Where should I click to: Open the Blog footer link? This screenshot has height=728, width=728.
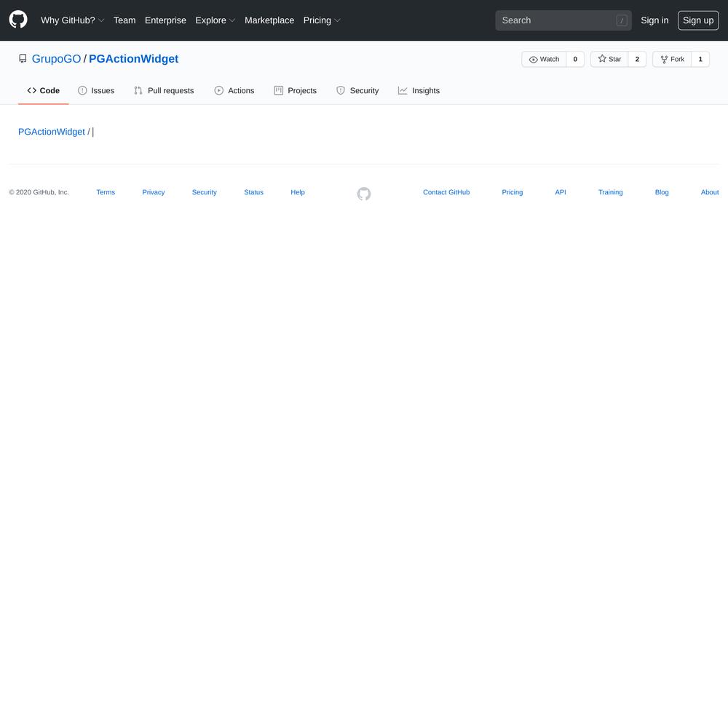tap(662, 192)
